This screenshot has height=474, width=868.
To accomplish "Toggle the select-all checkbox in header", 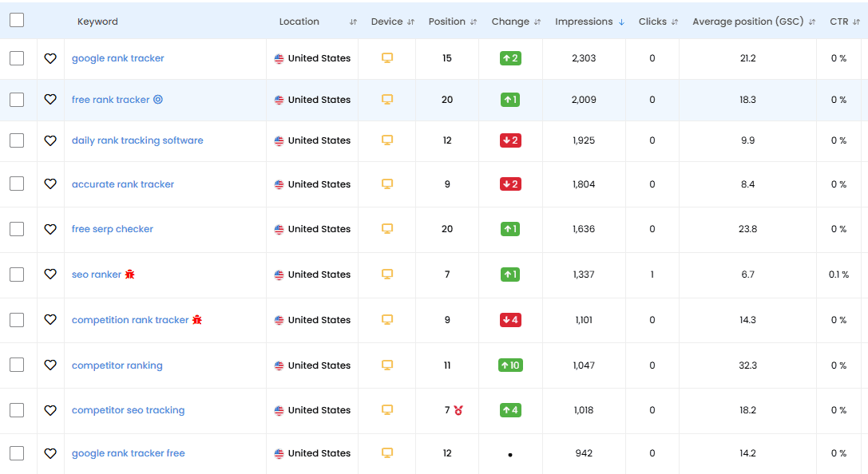I will 17,21.
